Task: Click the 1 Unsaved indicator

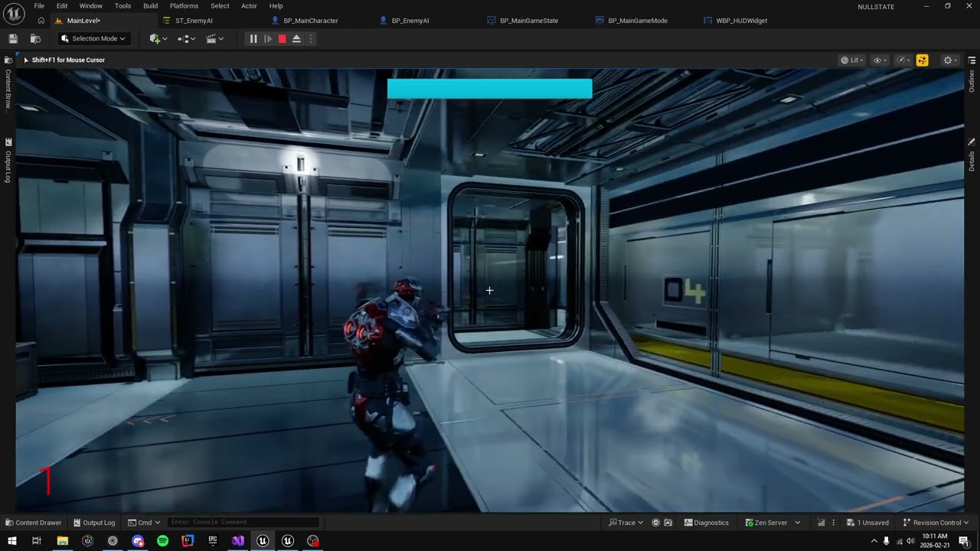Action: point(867,523)
